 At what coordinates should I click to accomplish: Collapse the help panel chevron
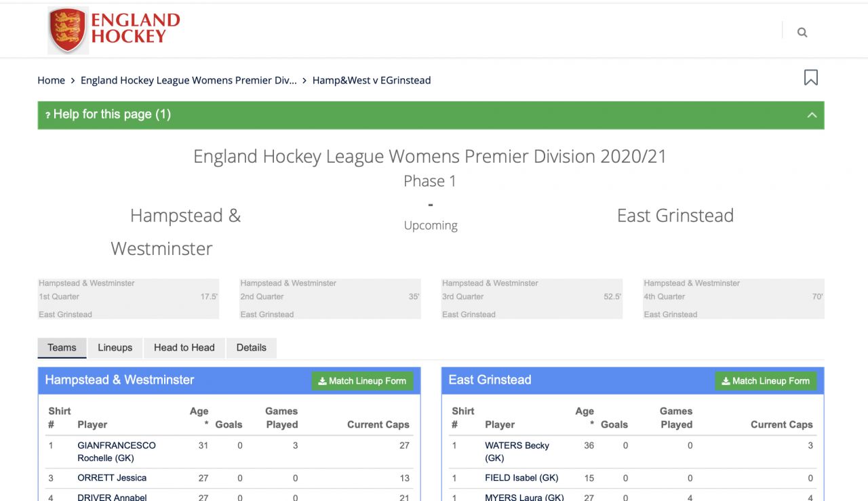coord(812,115)
